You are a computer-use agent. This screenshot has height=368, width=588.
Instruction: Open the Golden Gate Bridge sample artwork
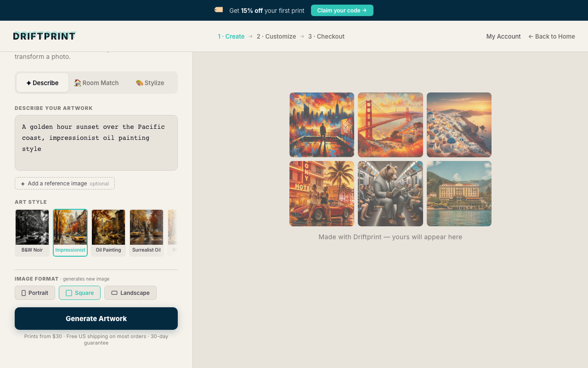390,125
